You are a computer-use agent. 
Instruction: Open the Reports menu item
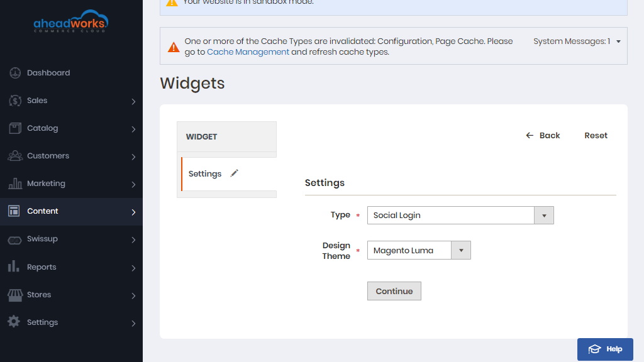point(71,266)
